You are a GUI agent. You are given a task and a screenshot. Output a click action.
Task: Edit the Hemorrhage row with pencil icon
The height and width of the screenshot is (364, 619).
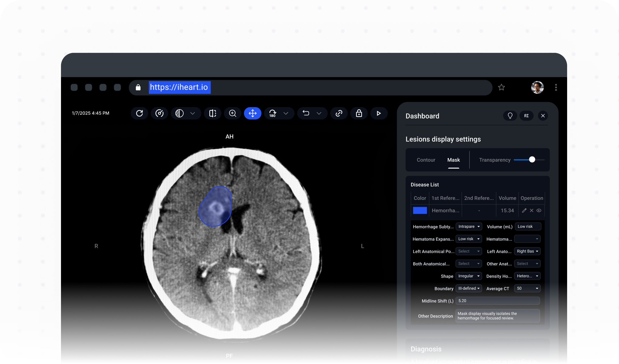pyautogui.click(x=524, y=211)
